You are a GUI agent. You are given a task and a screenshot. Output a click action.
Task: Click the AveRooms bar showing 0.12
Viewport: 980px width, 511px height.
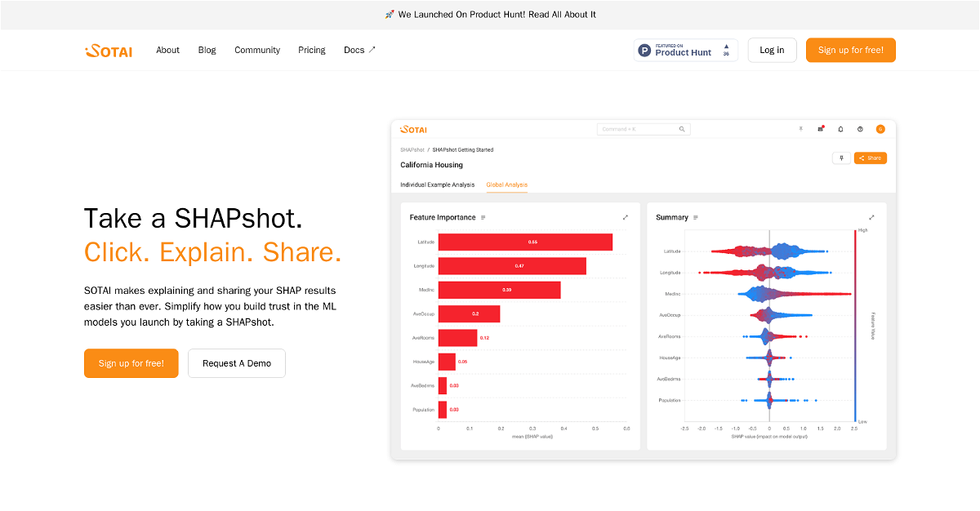point(457,338)
